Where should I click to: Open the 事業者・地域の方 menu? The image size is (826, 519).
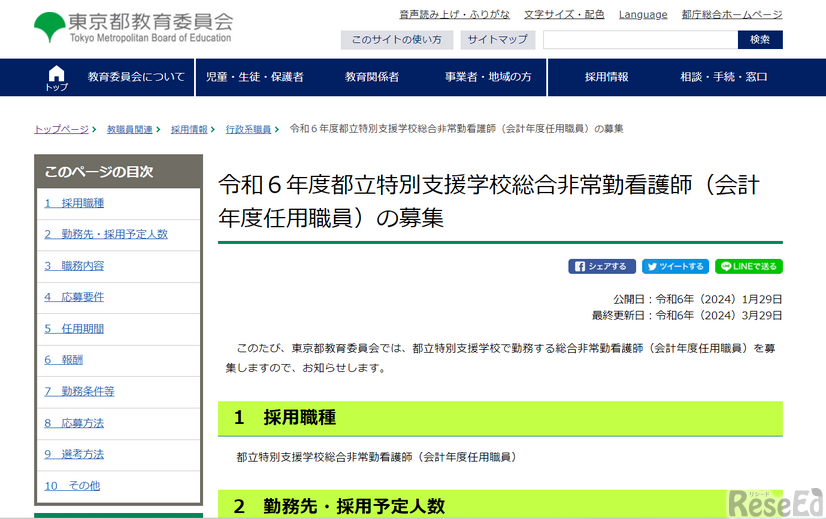[488, 77]
